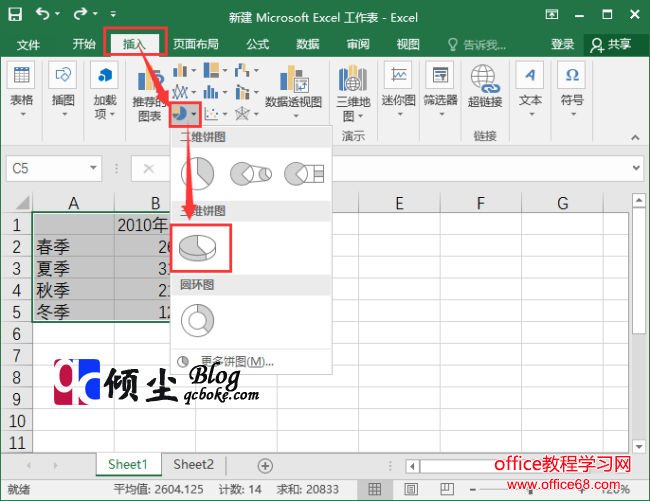Click the select-all corner triangle
The height and width of the screenshot is (501, 650).
[23, 203]
